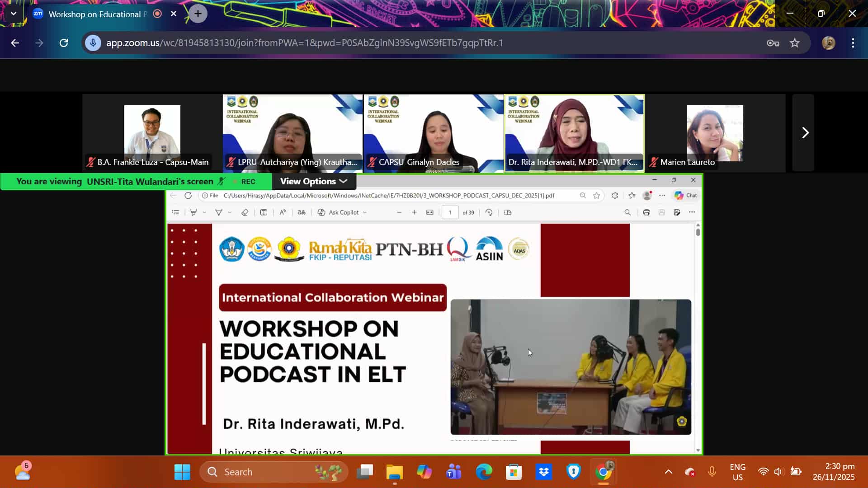Open Chrome three-dot menu

[853, 43]
